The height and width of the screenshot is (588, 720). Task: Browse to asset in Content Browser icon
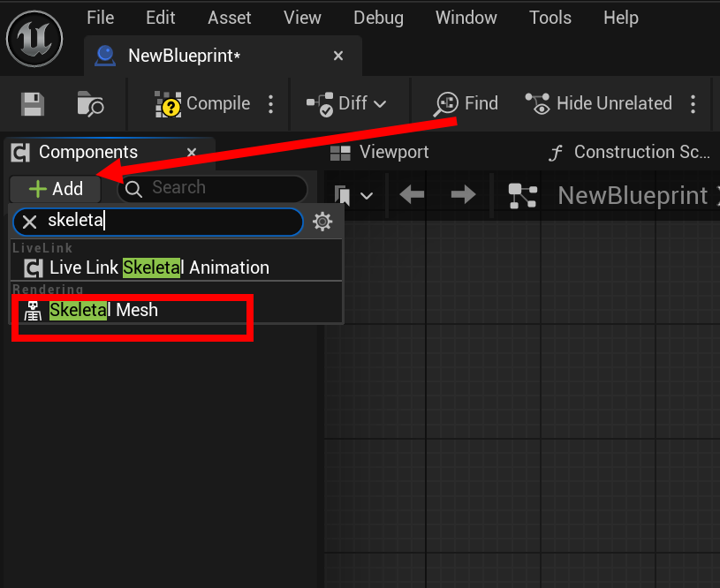[90, 103]
